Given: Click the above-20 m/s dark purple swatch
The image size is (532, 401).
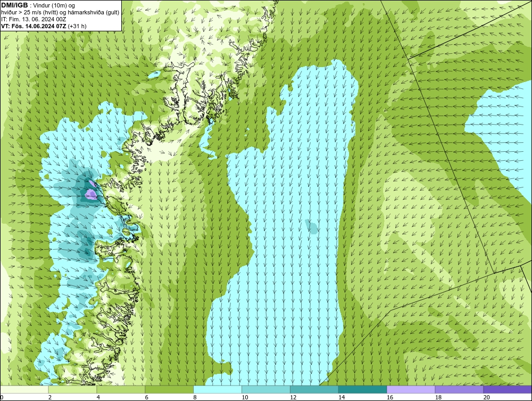Looking at the screenshot, I should pos(508,389).
